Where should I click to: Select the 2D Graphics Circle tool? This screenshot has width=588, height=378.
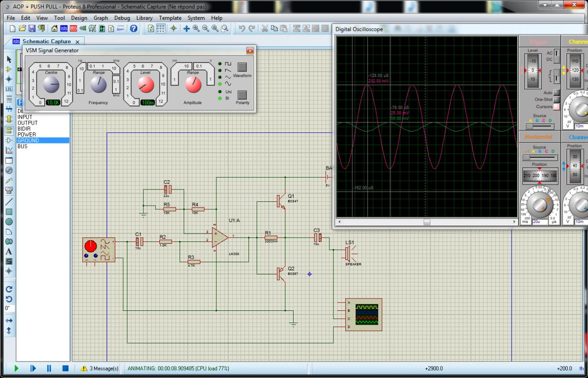(x=9, y=222)
